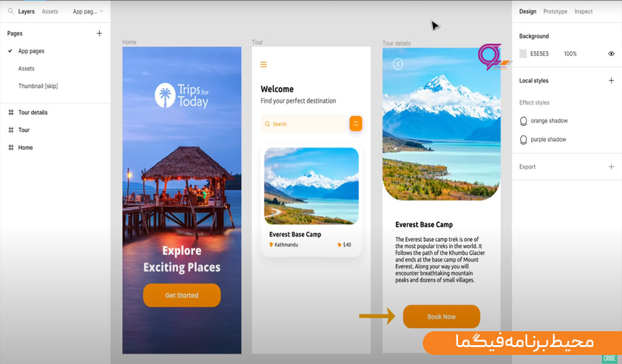
Task: Toggle background visibility eye icon
Action: point(611,53)
